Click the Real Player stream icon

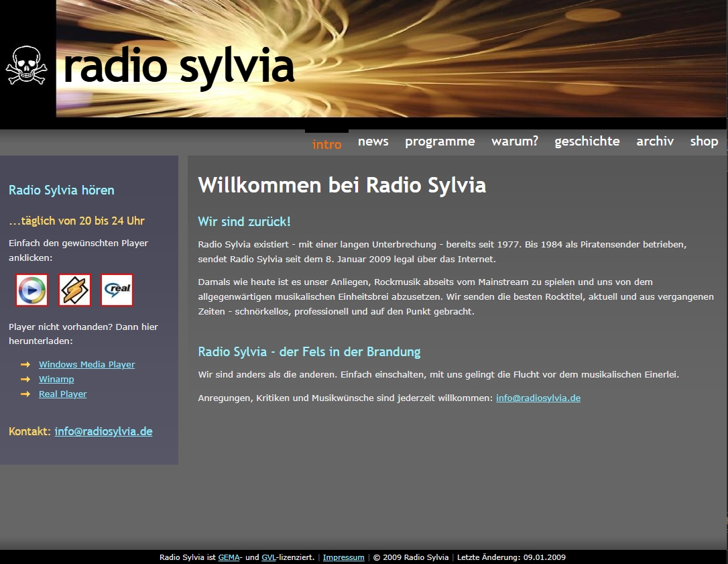pos(117,290)
